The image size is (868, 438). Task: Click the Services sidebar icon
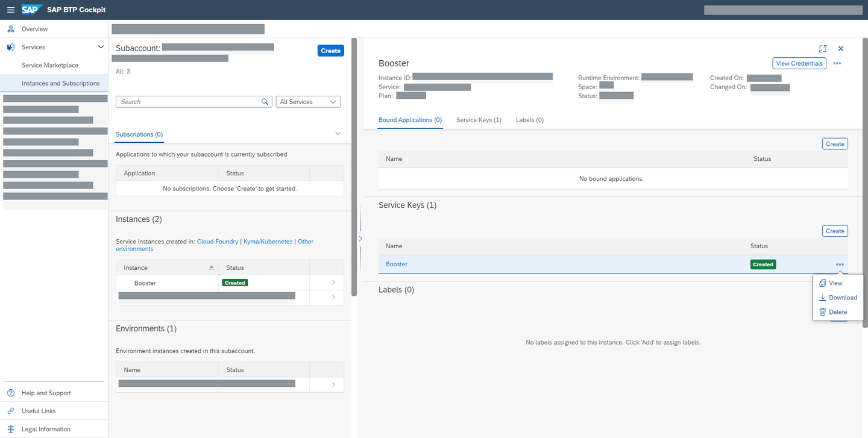click(11, 47)
